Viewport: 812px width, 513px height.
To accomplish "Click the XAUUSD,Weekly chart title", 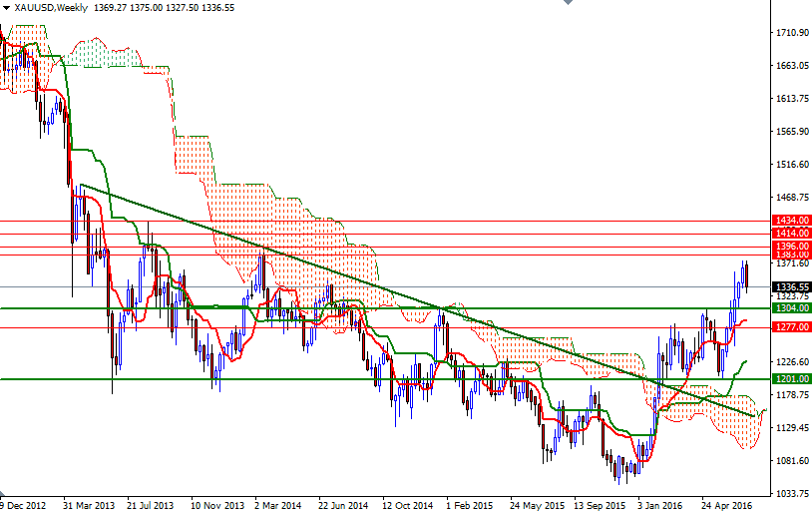I will [51, 8].
